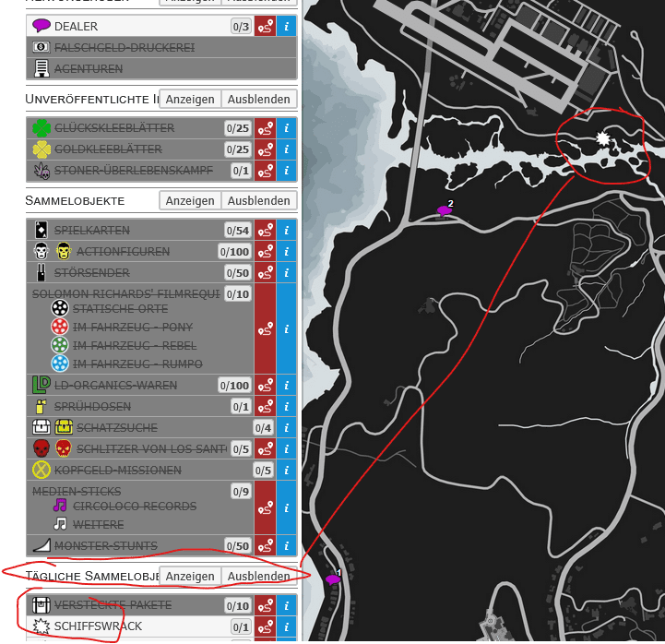Click the route icon for LD-Organics-Waren
The image size is (665, 644).
click(x=265, y=386)
